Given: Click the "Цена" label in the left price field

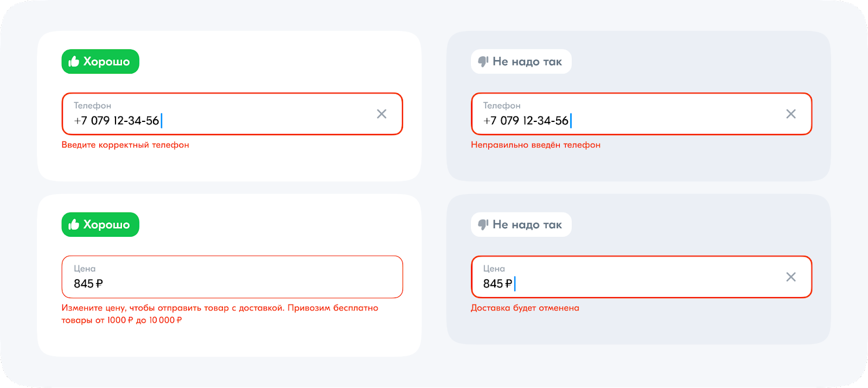Looking at the screenshot, I should (x=85, y=269).
